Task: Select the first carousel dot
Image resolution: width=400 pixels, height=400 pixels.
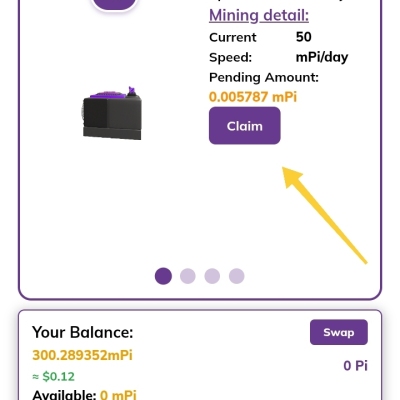Action: [163, 276]
